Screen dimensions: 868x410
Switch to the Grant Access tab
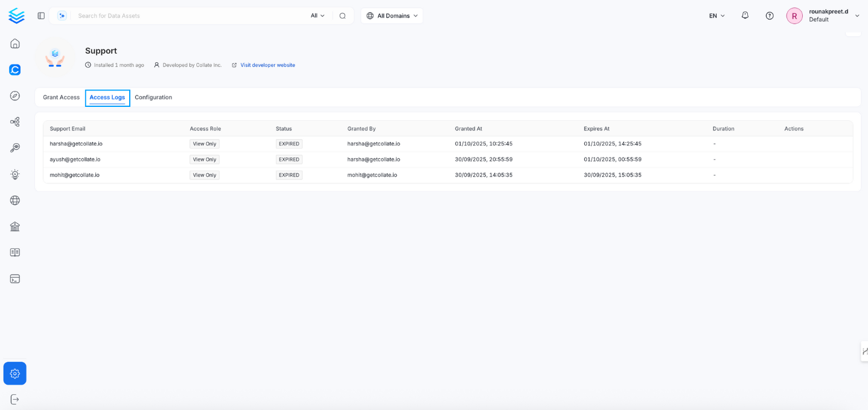tap(61, 97)
